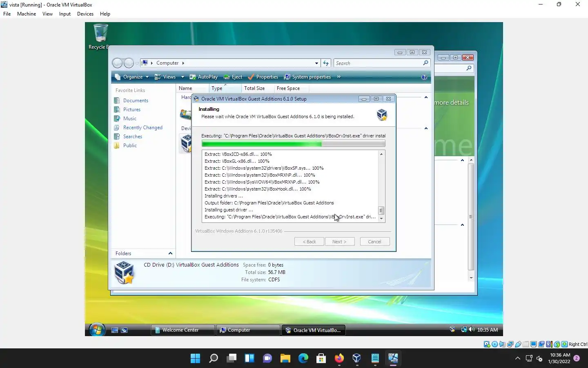588x368 pixels.
Task: Expand the Views dropdown arrow
Action: [183, 77]
